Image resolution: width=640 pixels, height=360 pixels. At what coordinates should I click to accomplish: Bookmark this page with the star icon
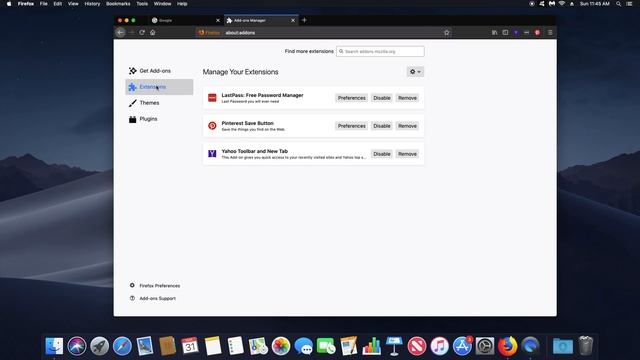(447, 32)
